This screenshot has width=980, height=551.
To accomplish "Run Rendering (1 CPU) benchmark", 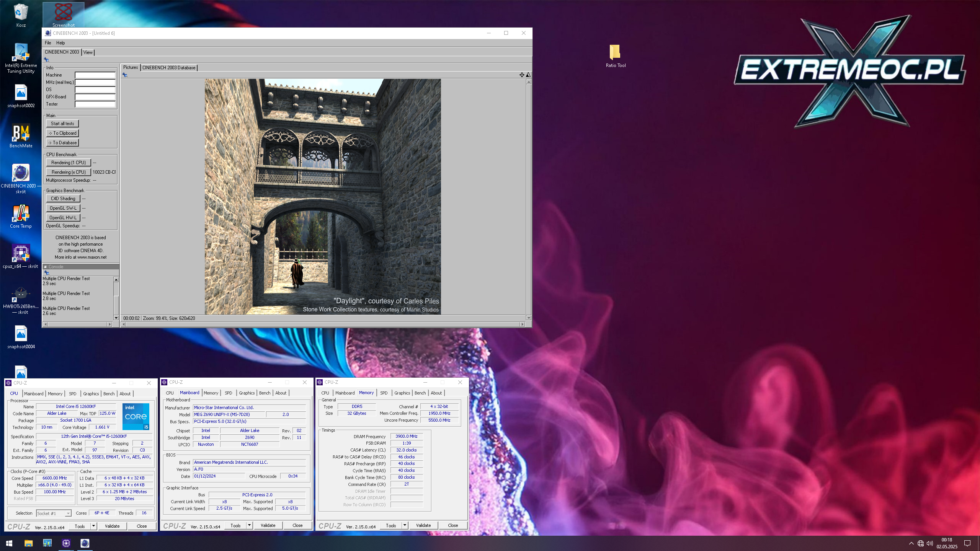I will click(69, 163).
